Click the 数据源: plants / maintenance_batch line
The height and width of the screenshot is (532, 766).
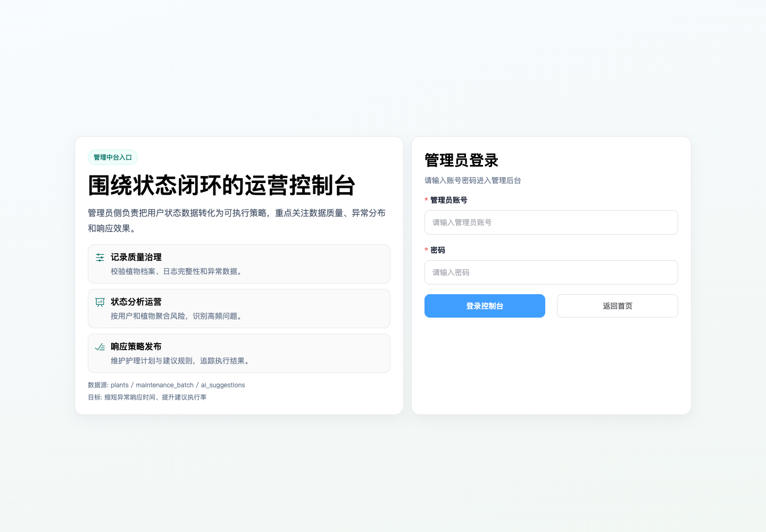pos(166,385)
